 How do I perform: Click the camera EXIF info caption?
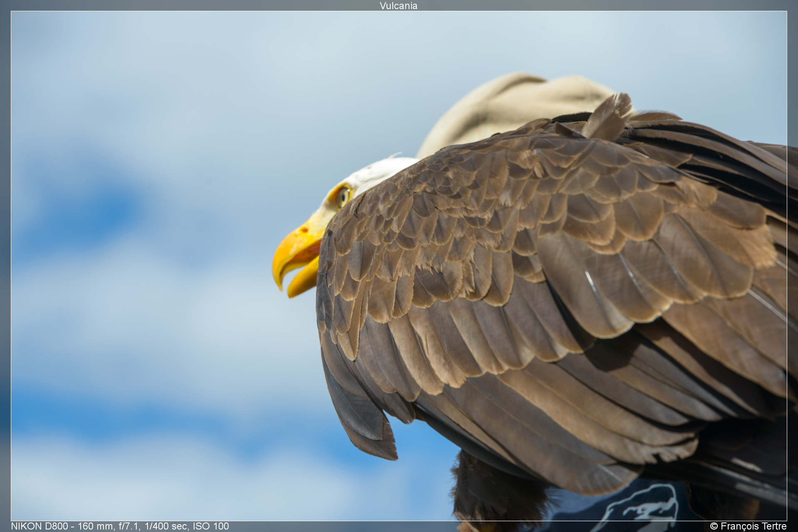click(120, 526)
